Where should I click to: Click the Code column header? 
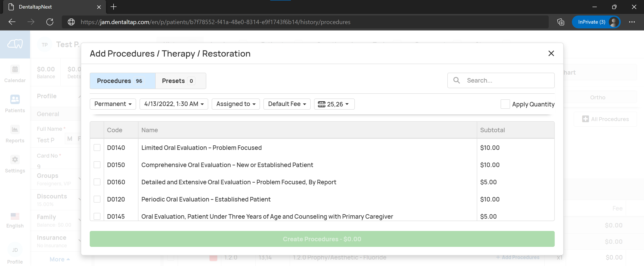[x=121, y=130]
